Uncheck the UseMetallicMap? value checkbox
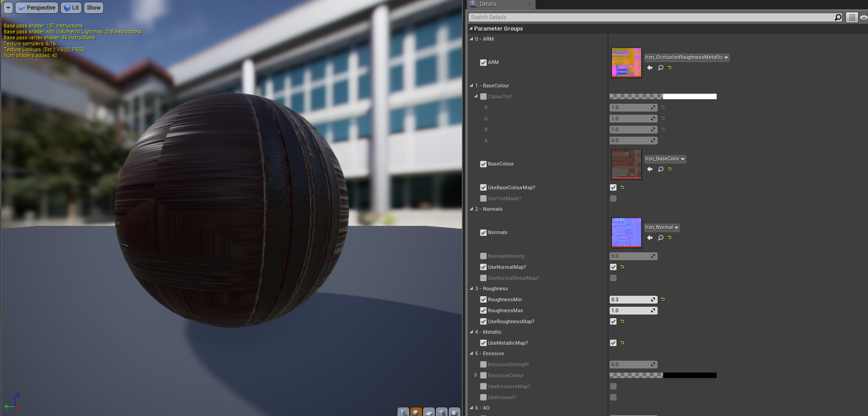Viewport: 868px width, 416px height. tap(613, 343)
